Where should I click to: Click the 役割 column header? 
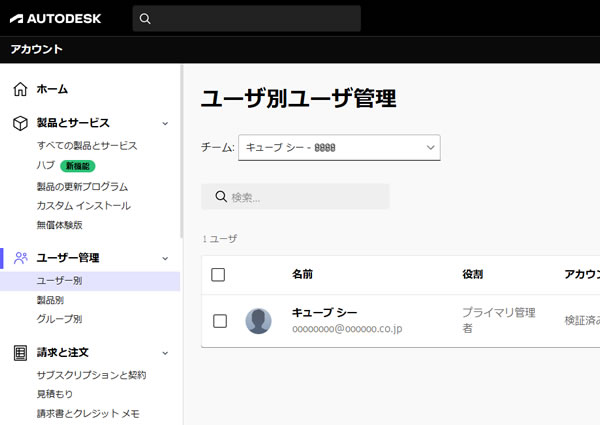click(473, 274)
